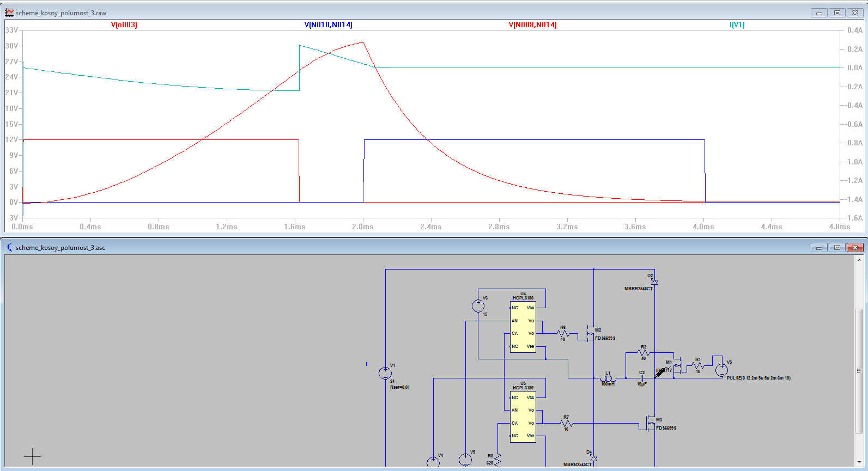Click the D2 diode symbol
The image size is (868, 471).
[654, 282]
